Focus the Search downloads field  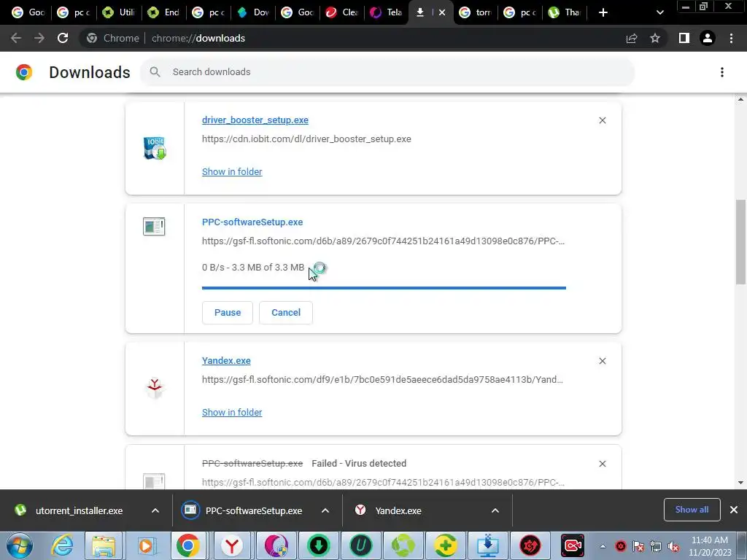click(x=387, y=72)
